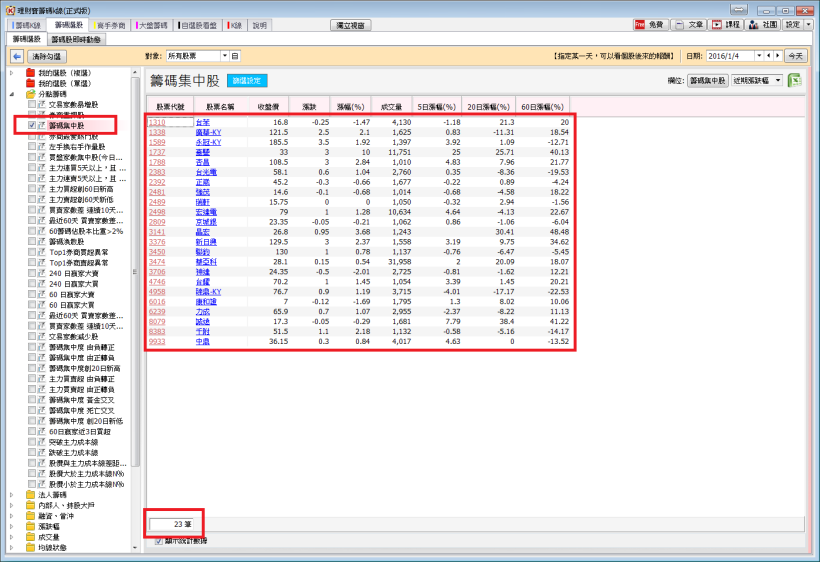Click the blue back arrow icon

tap(15, 57)
